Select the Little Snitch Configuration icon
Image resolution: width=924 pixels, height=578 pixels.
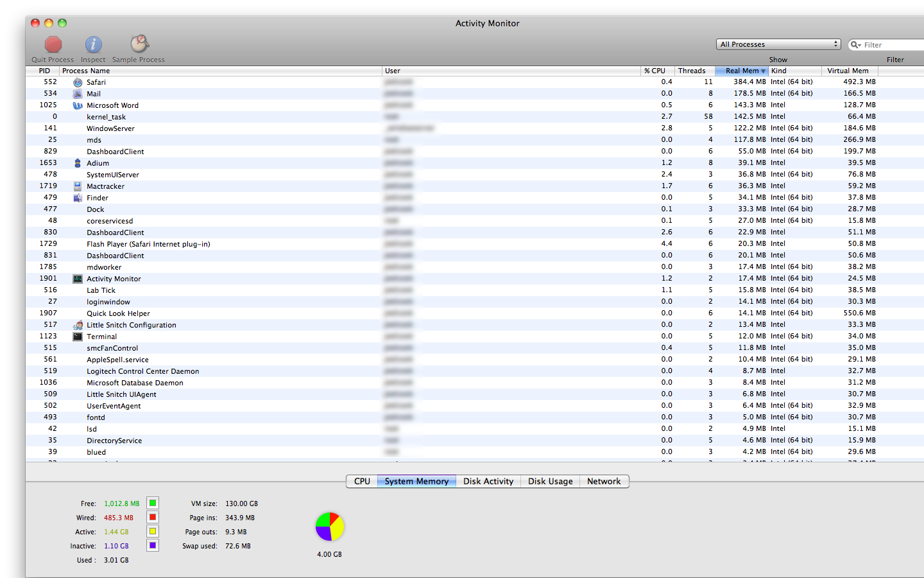[x=78, y=325]
